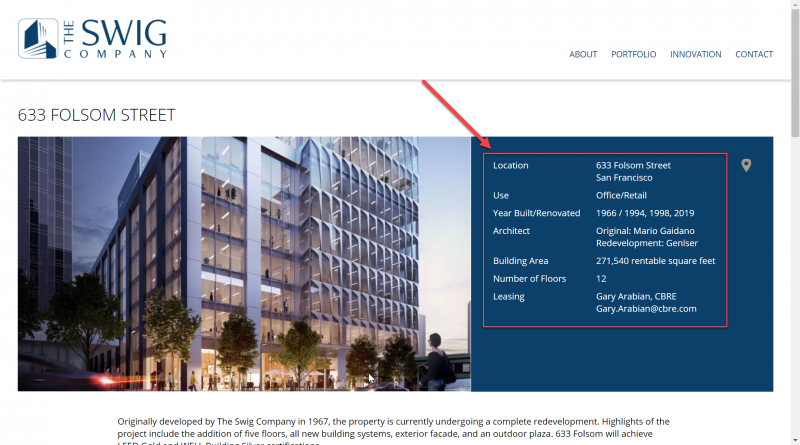Click the Gary.Arabian@cbre.com email link
The image size is (800, 445).
point(646,309)
